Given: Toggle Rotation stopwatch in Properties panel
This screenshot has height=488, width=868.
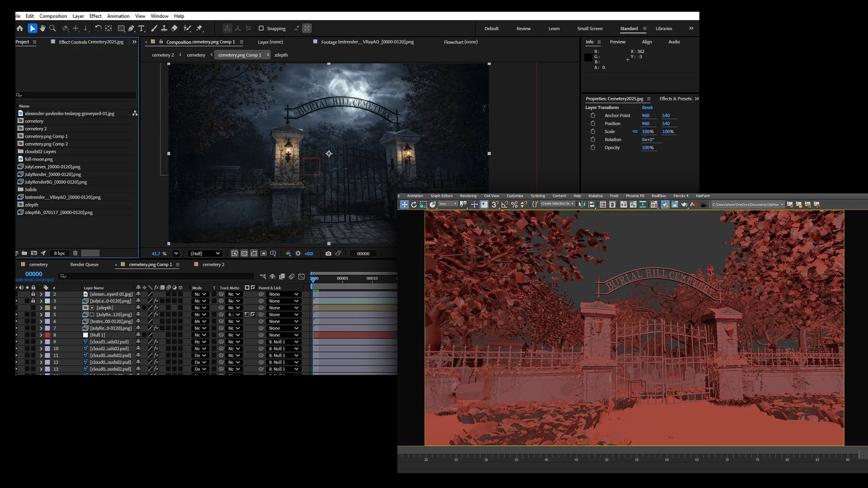Looking at the screenshot, I should pyautogui.click(x=593, y=139).
